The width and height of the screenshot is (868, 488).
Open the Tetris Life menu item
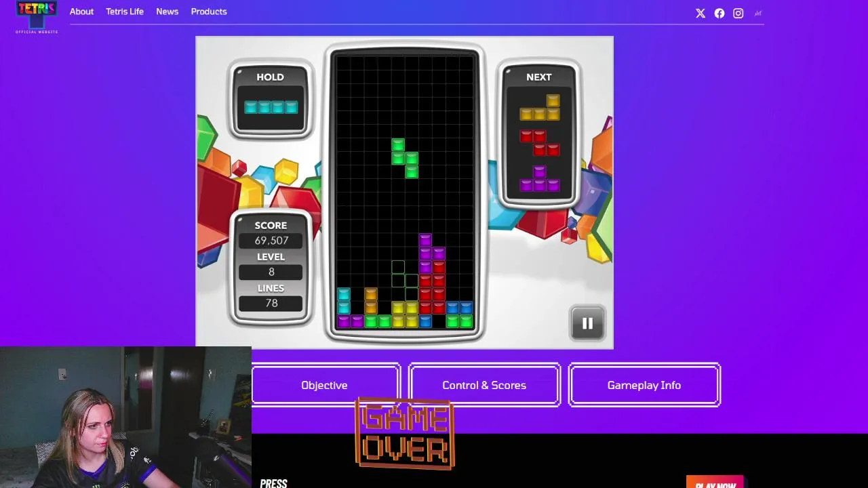coord(125,12)
